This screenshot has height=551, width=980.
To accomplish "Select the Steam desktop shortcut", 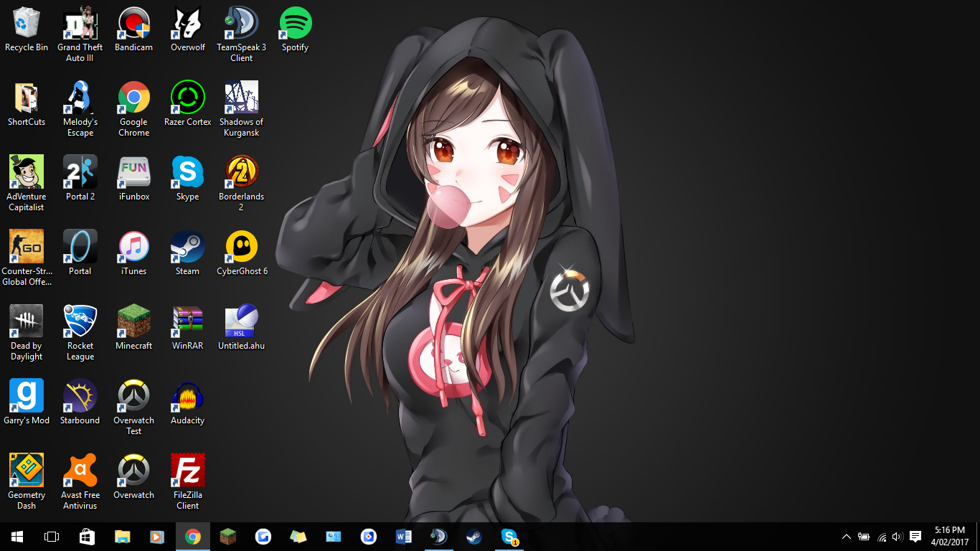I will point(188,254).
